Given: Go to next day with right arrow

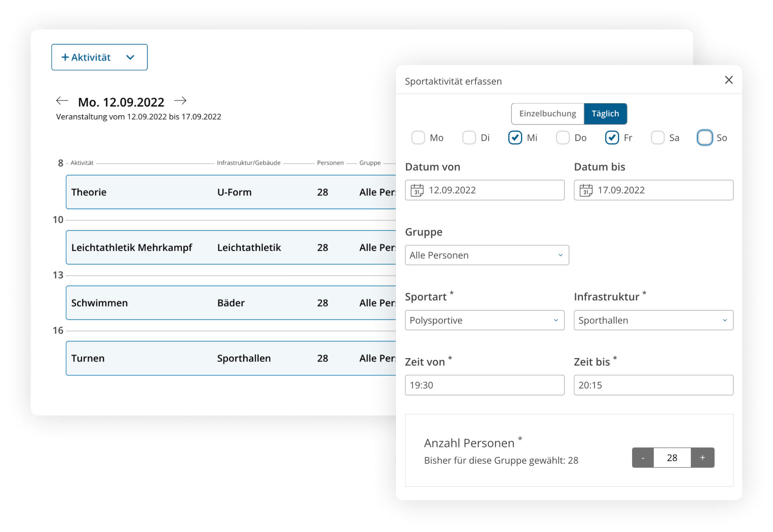Looking at the screenshot, I should pos(180,101).
